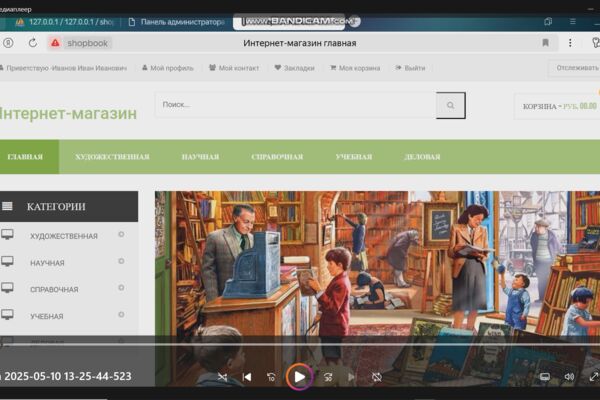Image resolution: width=600 pixels, height=400 pixels.
Task: Select the СПРАВОЧНАЯ item in green menu
Action: tap(277, 157)
